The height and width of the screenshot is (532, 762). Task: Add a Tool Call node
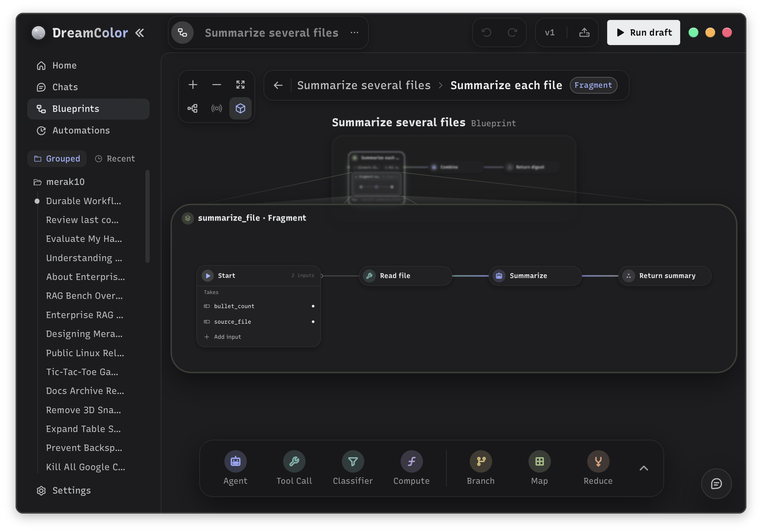point(294,468)
